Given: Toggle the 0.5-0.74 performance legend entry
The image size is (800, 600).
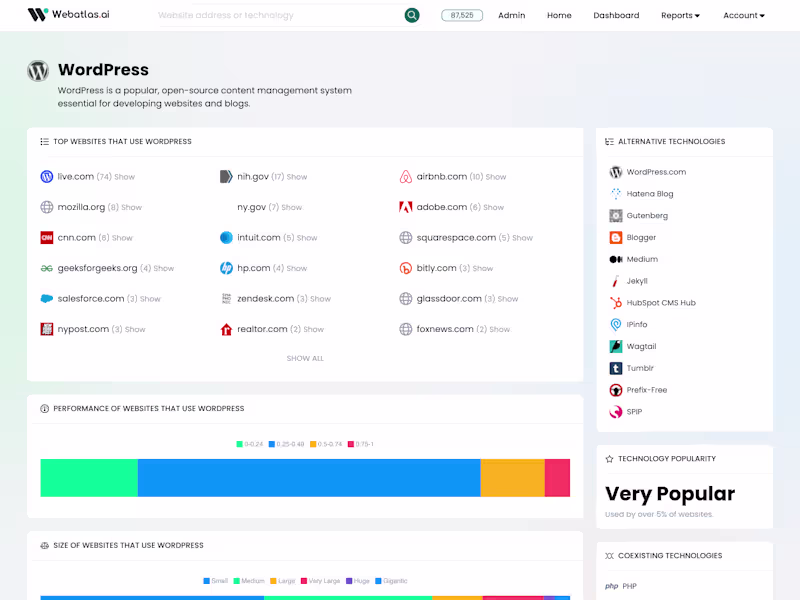Looking at the screenshot, I should [x=326, y=444].
